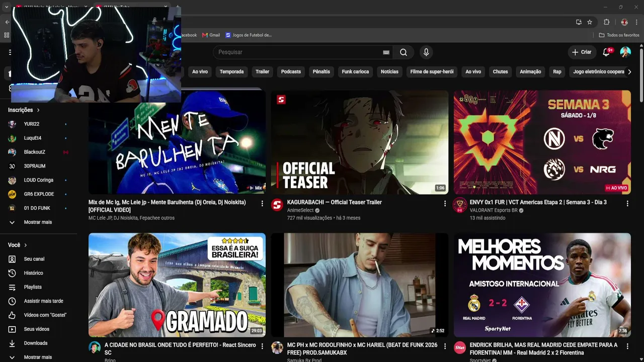
Task: Select the Funk carioca filter chip
Action: 355,72
